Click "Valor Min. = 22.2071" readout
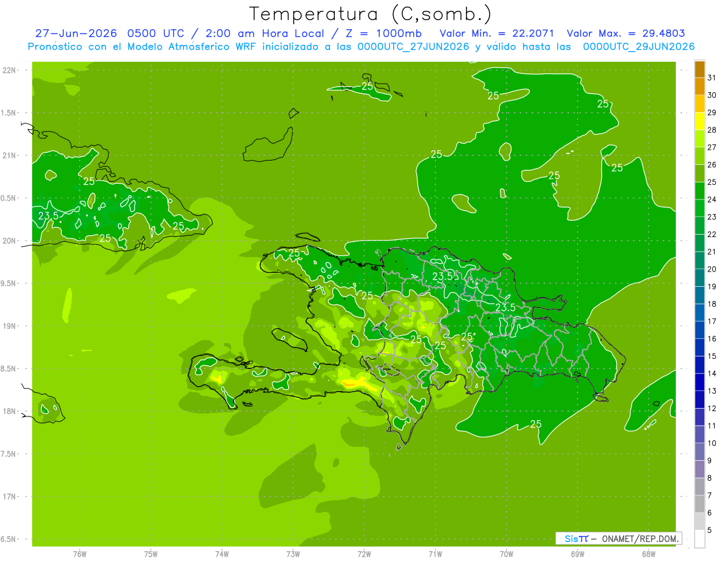 (x=497, y=33)
